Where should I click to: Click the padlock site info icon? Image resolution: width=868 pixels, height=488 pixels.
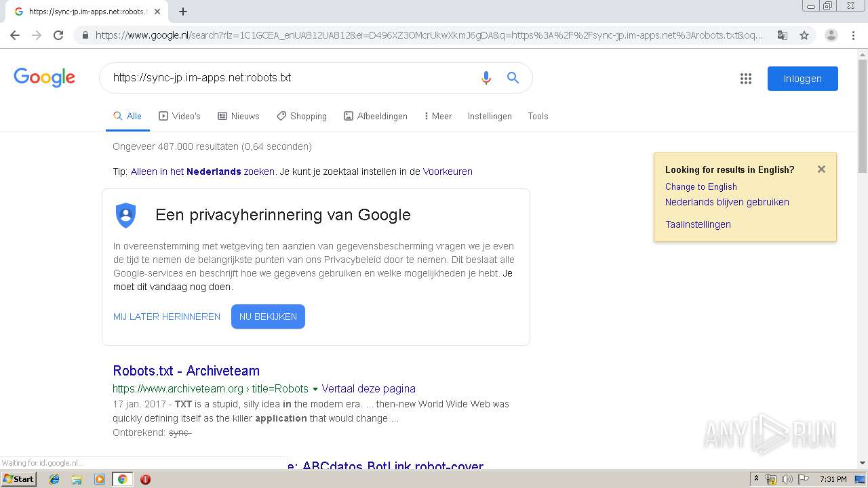coord(85,35)
